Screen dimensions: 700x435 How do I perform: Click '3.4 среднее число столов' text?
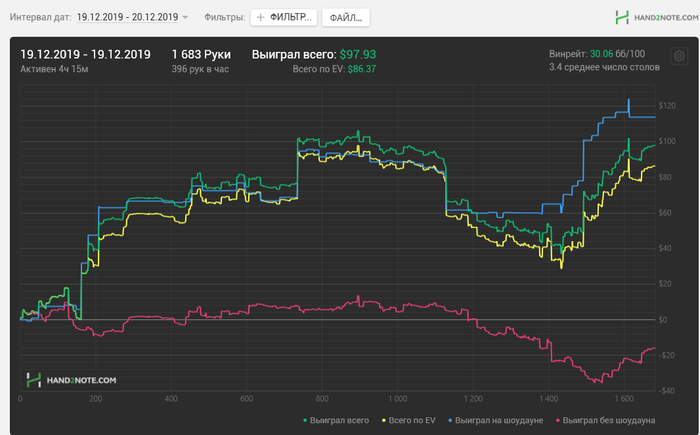click(x=604, y=67)
